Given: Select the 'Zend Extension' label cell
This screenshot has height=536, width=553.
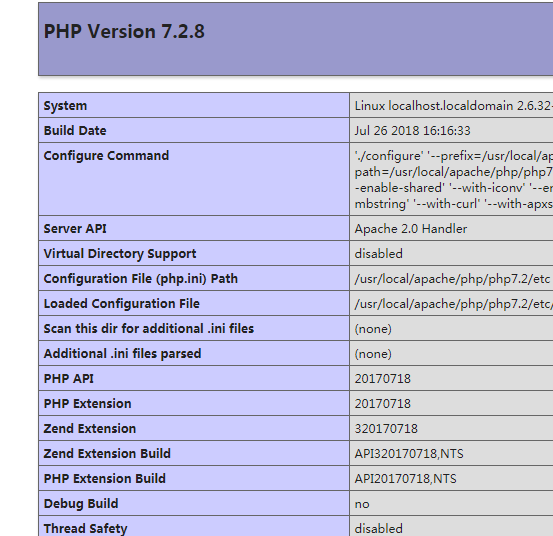Looking at the screenshot, I should click(194, 428).
